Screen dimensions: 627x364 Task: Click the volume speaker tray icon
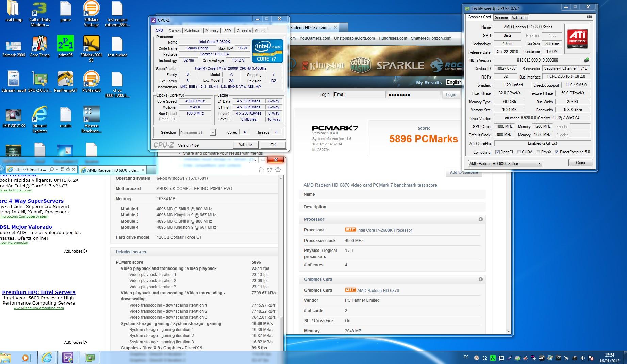(583, 358)
